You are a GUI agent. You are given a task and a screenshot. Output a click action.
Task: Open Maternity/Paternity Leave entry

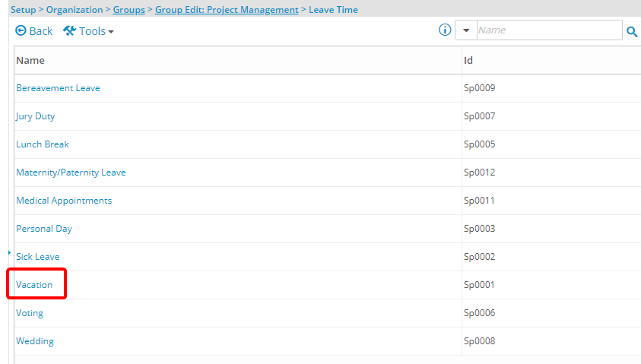coord(71,173)
